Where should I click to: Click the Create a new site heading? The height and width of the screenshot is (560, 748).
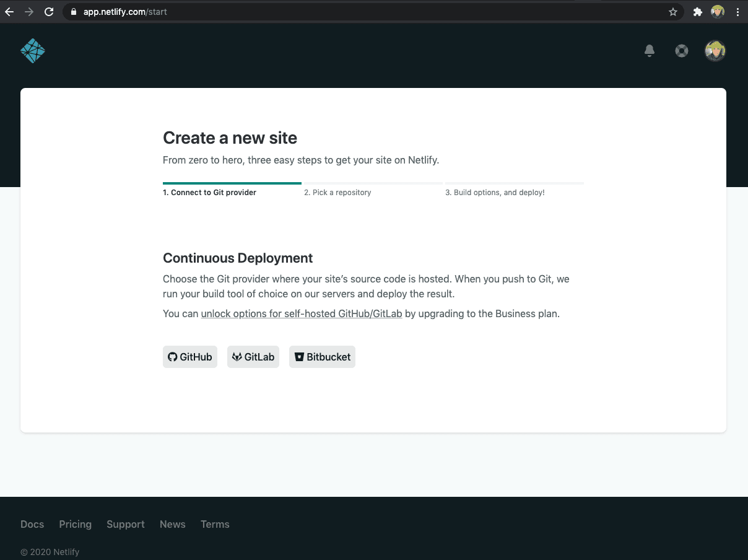point(230,138)
